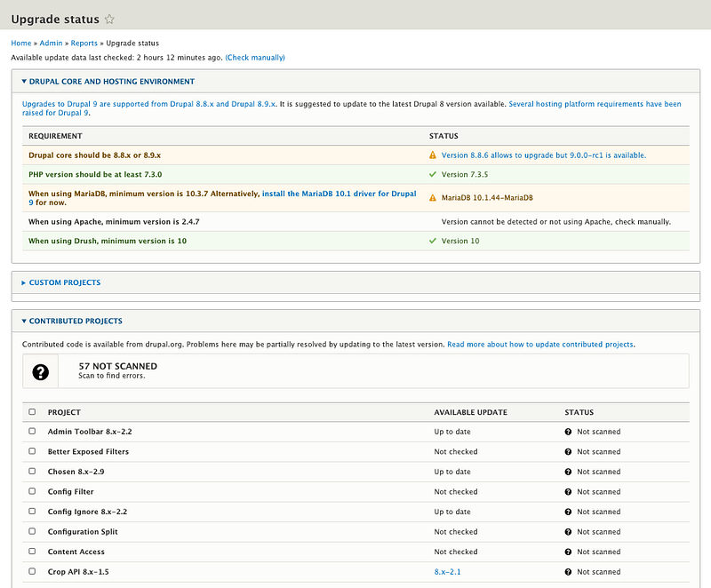Screen dimensions: 711x588
Task: Click the REQUIREMENT column header
Action: click(55, 136)
